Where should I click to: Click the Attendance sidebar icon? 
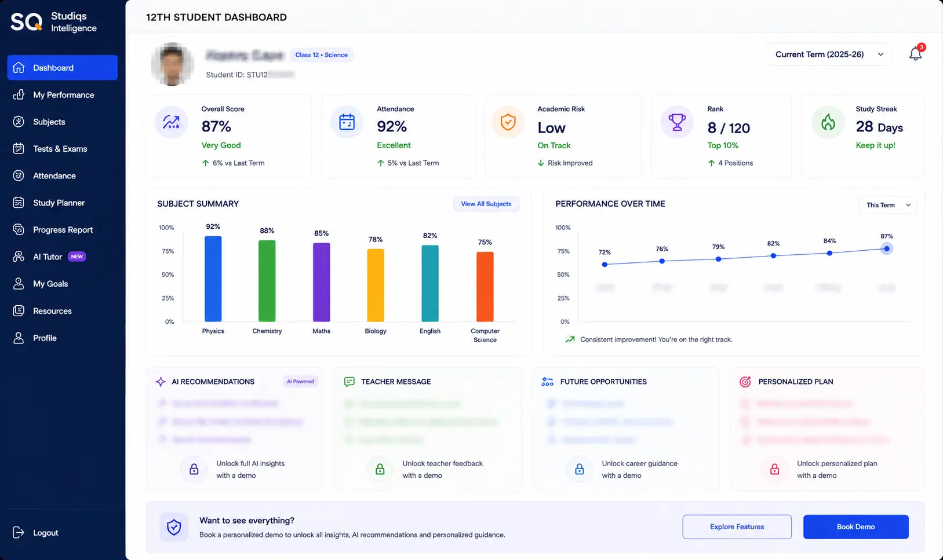click(x=19, y=175)
